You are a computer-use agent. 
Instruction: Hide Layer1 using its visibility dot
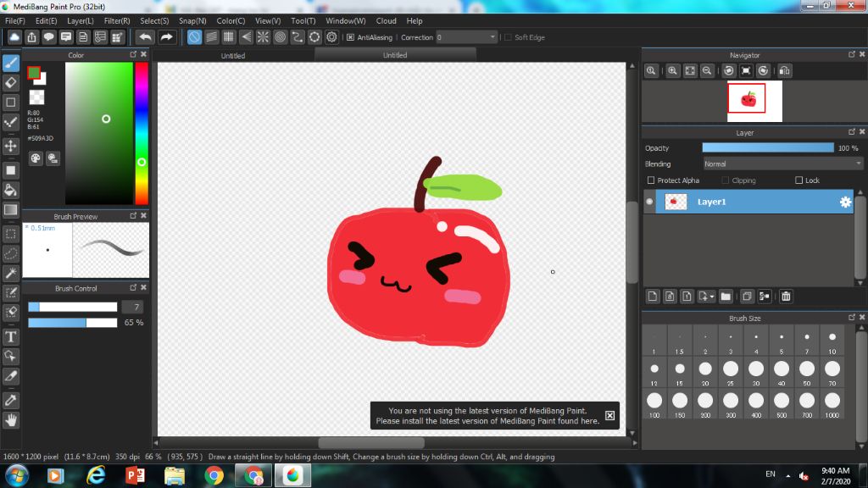(x=649, y=202)
